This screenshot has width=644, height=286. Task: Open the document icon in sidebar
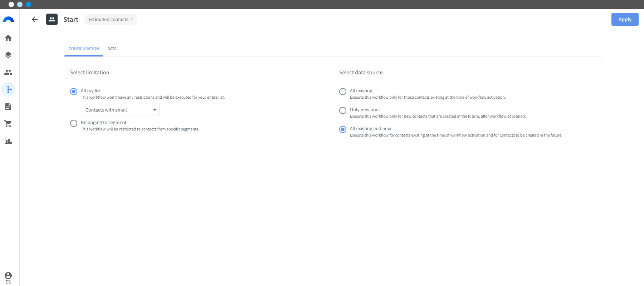click(x=8, y=107)
